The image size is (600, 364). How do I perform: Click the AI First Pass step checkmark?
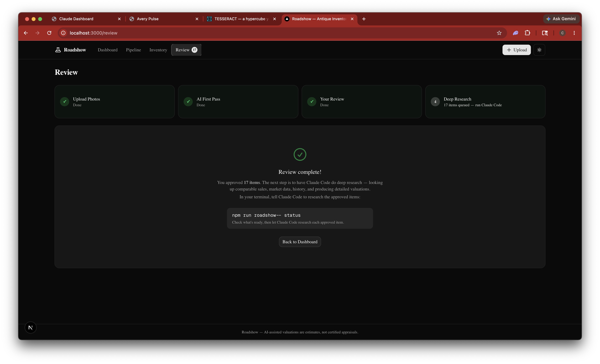(188, 102)
